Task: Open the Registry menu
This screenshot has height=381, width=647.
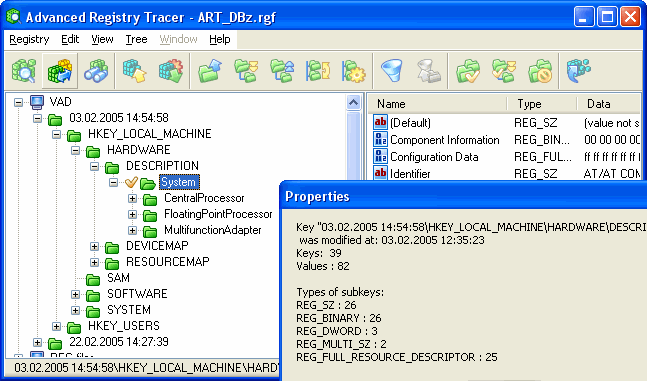Action: tap(29, 39)
